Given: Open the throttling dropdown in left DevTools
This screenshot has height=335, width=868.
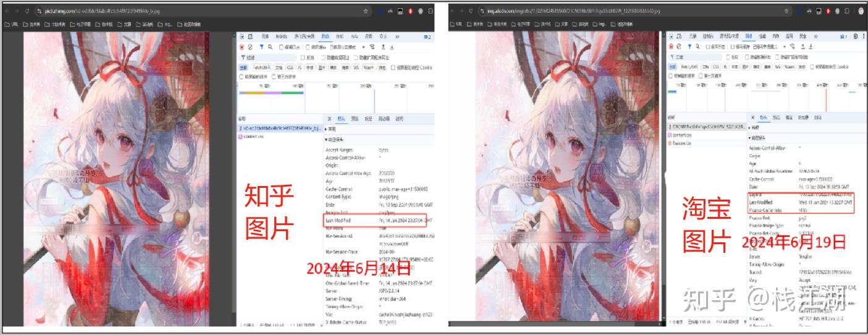Looking at the screenshot, I should point(348,47).
